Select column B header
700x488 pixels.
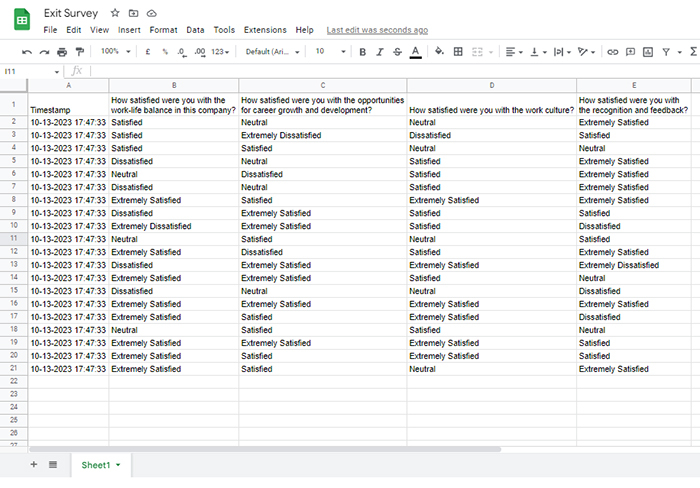[174, 85]
